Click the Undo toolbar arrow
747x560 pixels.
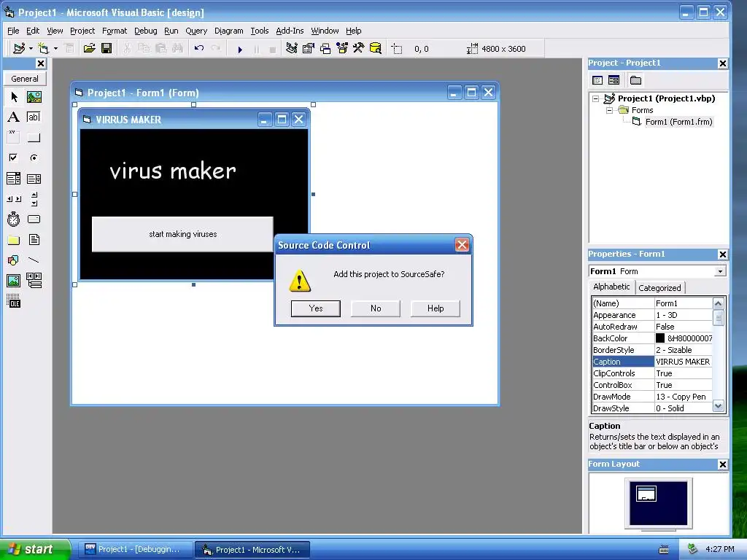tap(199, 49)
